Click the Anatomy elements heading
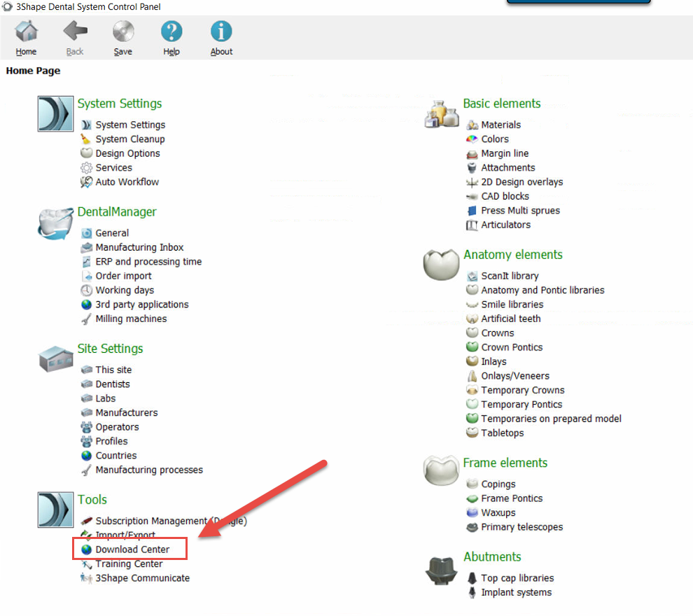The image size is (693, 616). pos(512,255)
